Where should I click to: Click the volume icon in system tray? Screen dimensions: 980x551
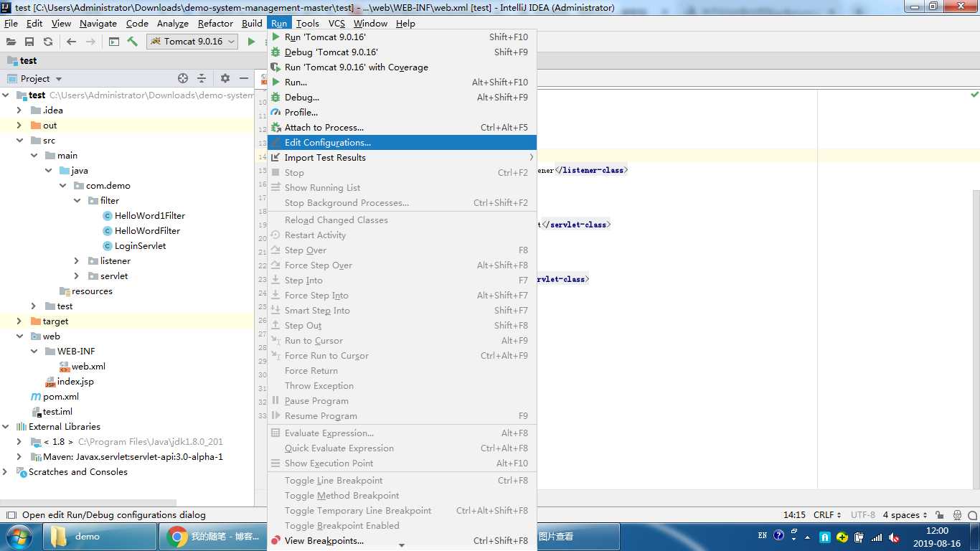[894, 537]
